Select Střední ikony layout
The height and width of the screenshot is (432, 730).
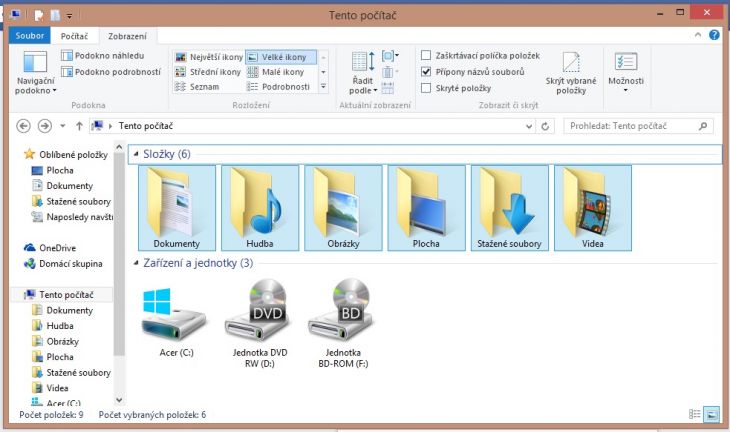tap(208, 72)
